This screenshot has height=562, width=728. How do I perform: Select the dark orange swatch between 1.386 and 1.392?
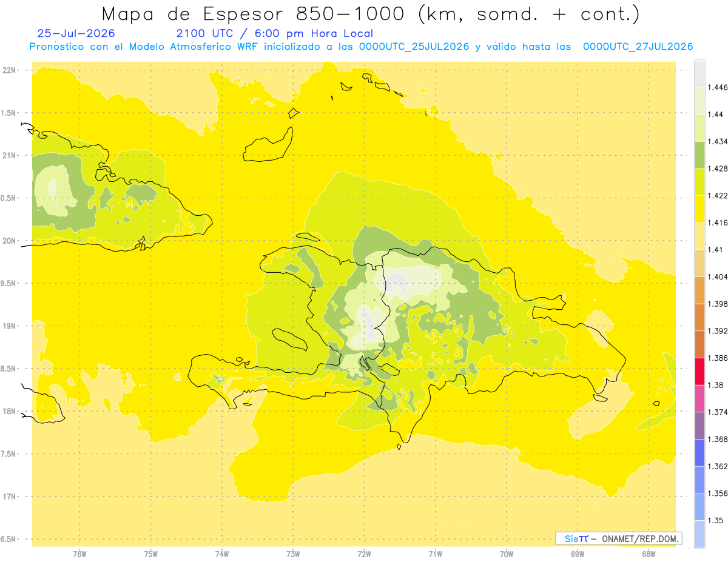pyautogui.click(x=699, y=344)
